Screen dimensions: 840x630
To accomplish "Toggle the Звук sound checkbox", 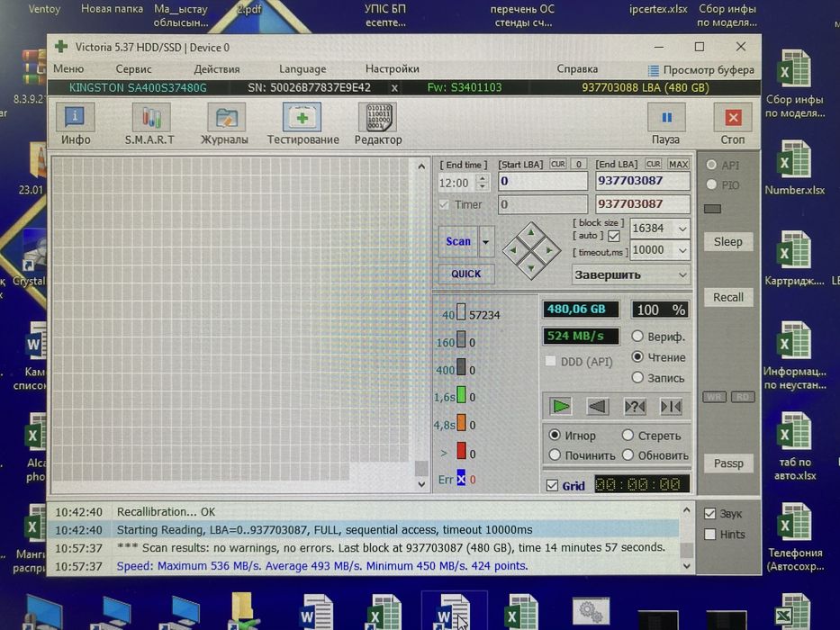I will (x=709, y=513).
